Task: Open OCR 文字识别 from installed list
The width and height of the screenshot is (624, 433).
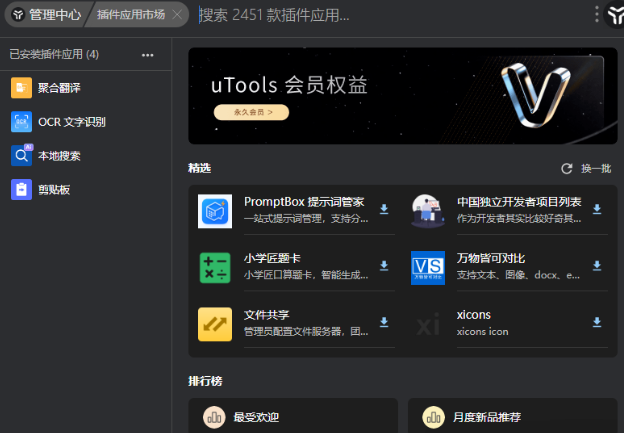Action: tap(86, 122)
